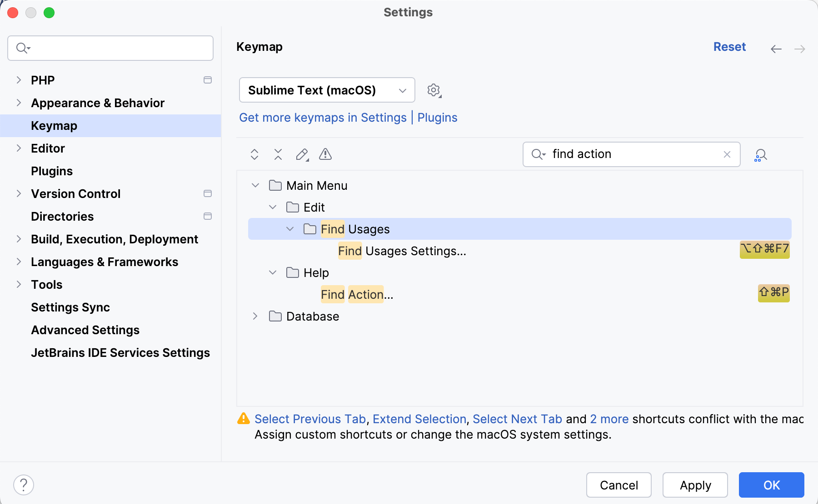Open Advanced Settings from sidebar
818x504 pixels.
point(85,330)
